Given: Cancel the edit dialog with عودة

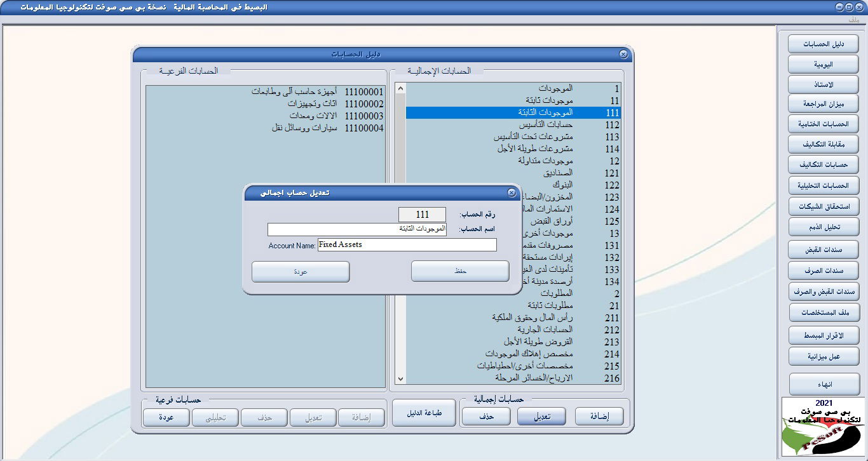Looking at the screenshot, I should [301, 271].
